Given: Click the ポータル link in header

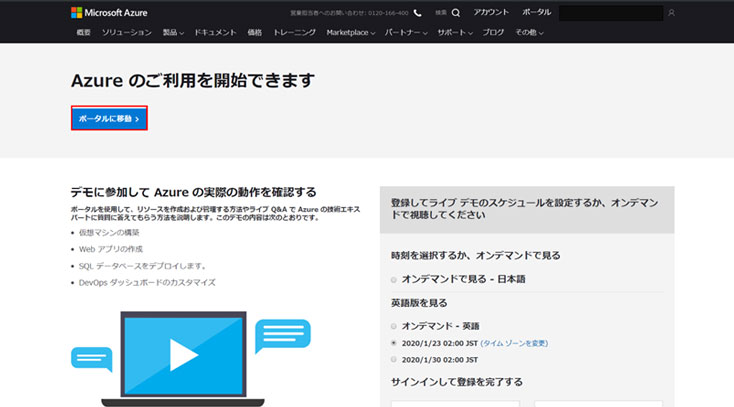Looking at the screenshot, I should 536,12.
